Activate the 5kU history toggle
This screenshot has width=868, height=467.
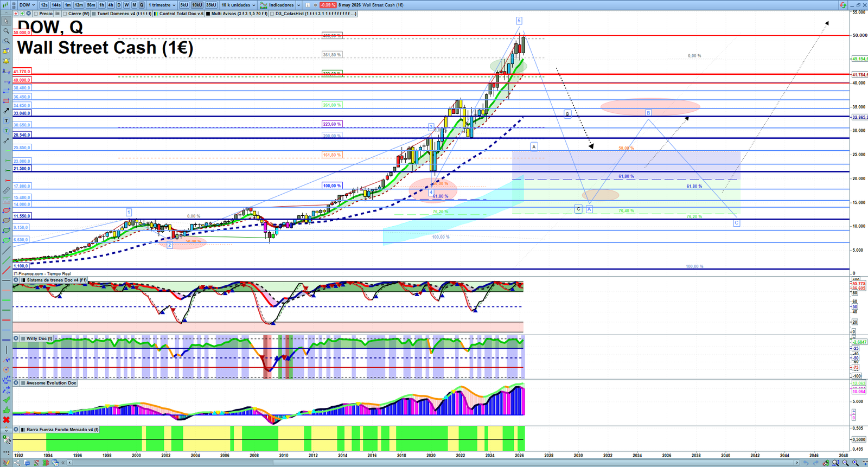[x=184, y=5]
